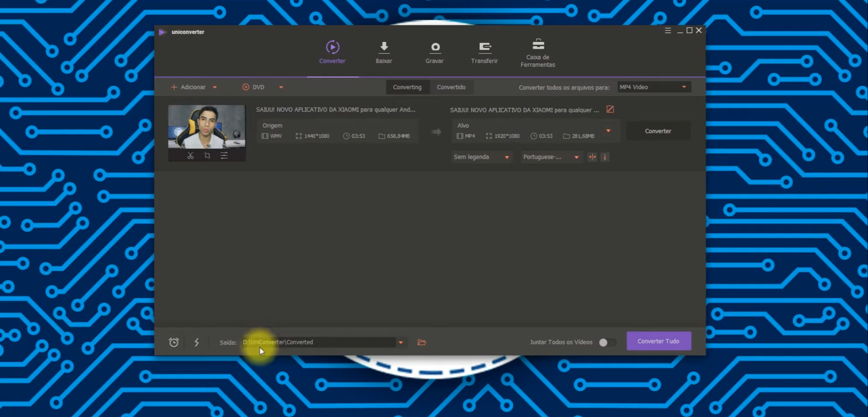Open the Baixar download section
The height and width of the screenshot is (417, 868).
pyautogui.click(x=384, y=53)
